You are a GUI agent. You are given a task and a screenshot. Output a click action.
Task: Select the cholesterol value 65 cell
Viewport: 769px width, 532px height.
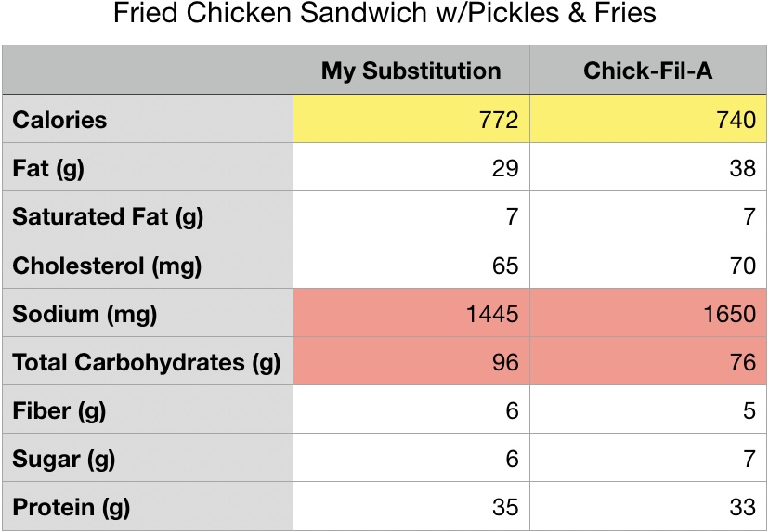411,266
